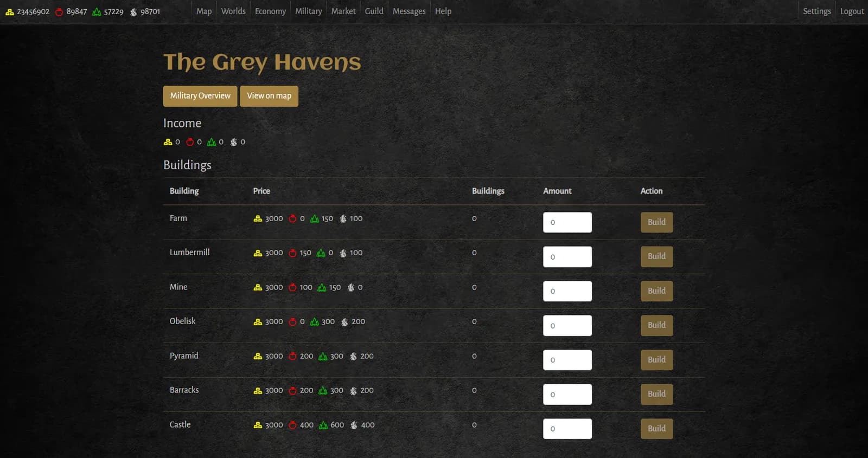
Task: Click the Barracks building name
Action: coord(184,390)
